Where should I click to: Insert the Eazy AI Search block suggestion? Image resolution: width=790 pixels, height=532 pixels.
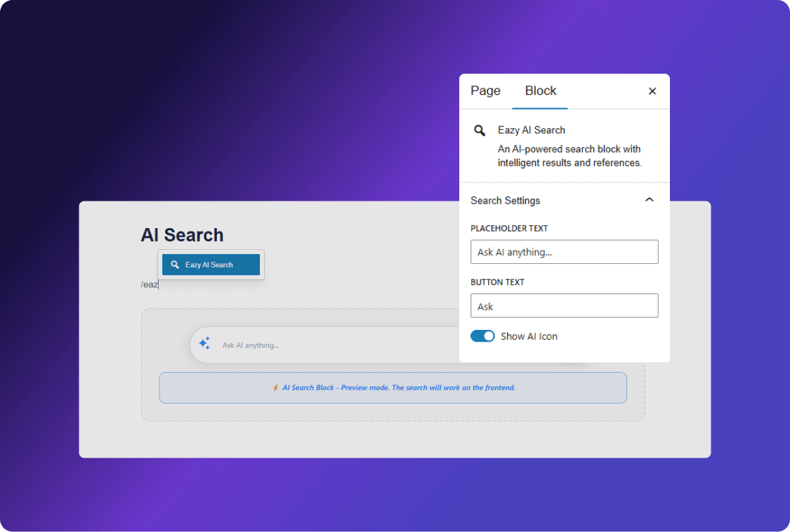(x=211, y=265)
